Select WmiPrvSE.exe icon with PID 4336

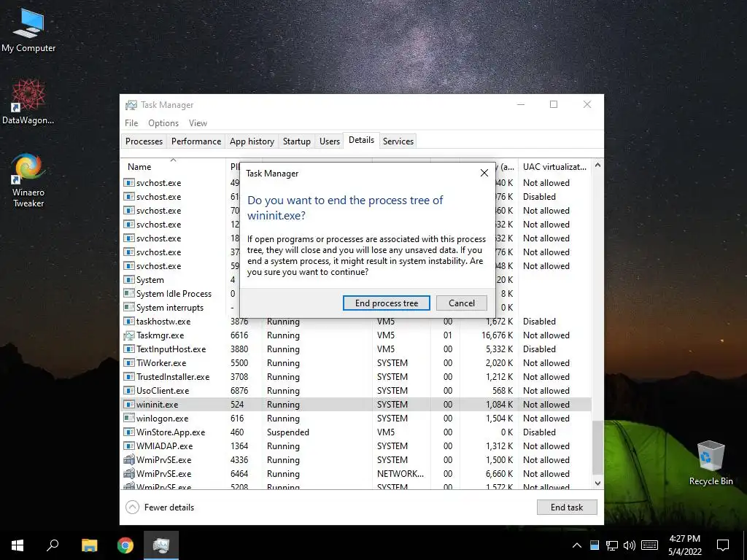click(x=128, y=460)
